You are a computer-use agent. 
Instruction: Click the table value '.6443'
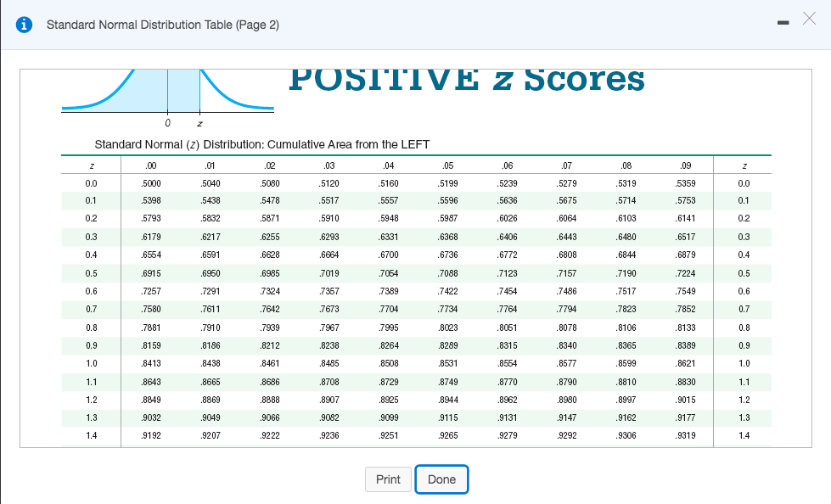(x=566, y=237)
